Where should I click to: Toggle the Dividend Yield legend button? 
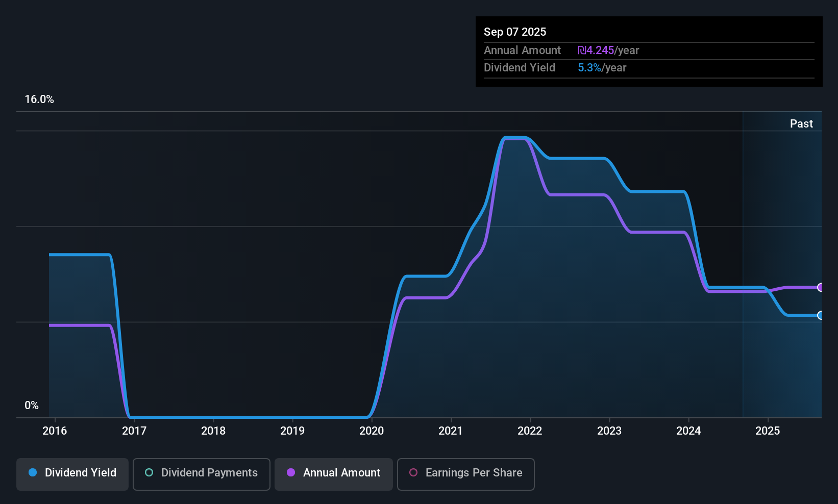coord(72,474)
